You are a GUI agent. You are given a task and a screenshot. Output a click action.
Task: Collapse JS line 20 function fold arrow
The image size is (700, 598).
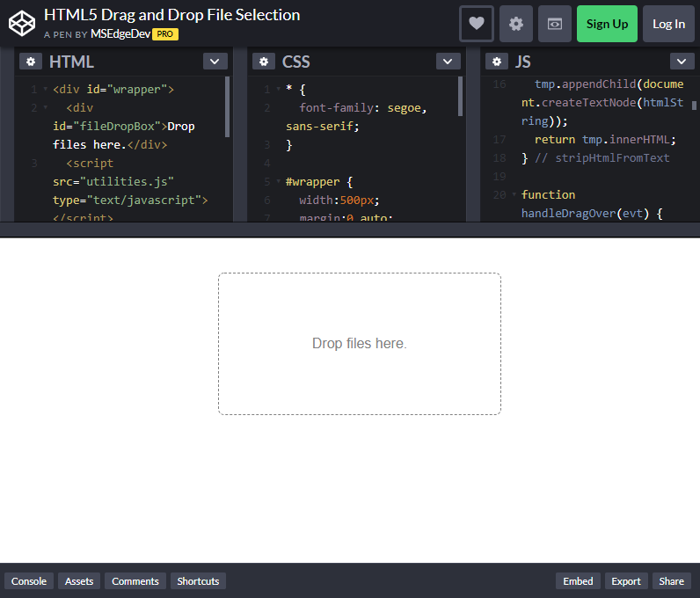pos(514,194)
